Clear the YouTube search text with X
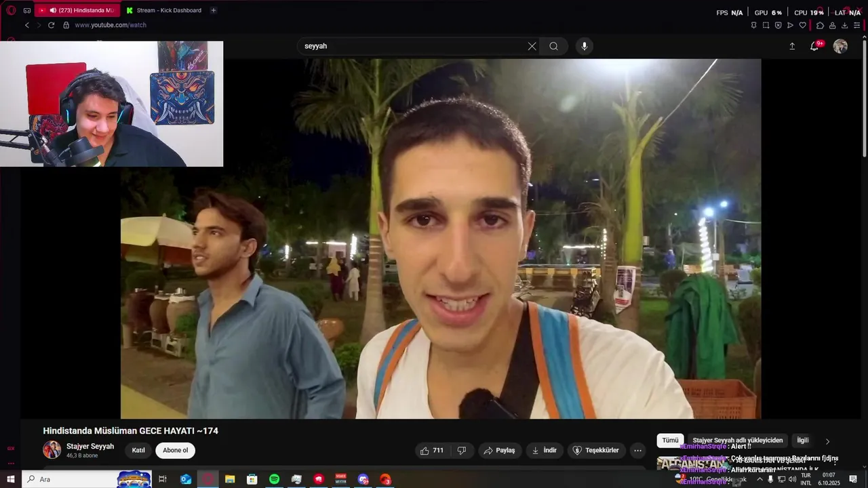 pyautogui.click(x=532, y=46)
